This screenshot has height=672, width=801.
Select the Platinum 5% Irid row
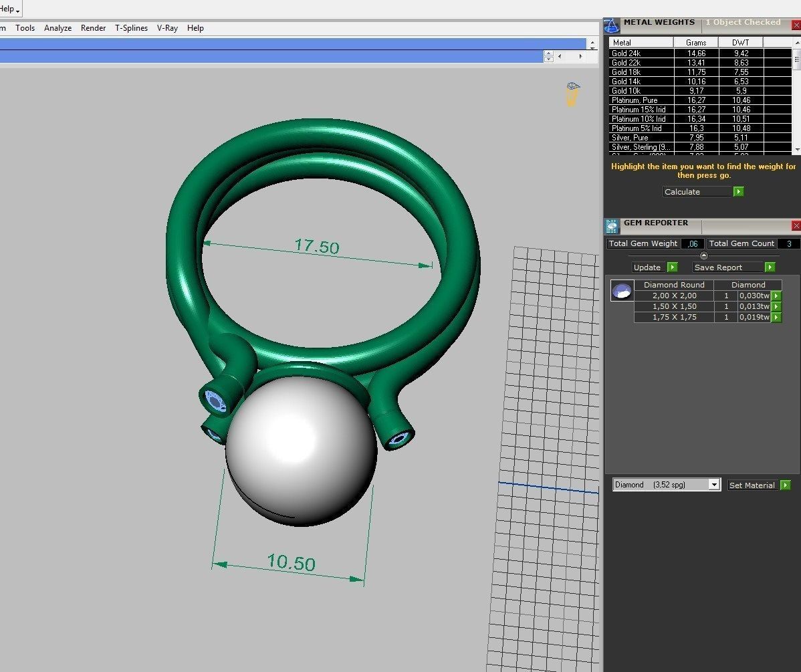point(700,128)
